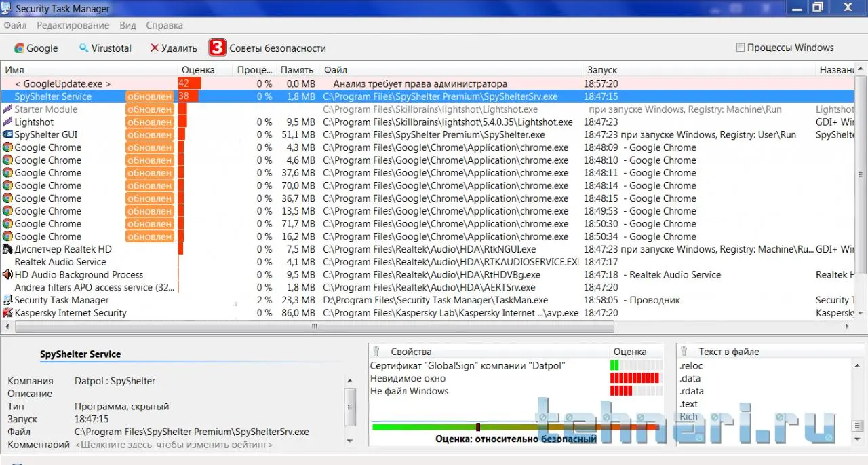The height and width of the screenshot is (465, 868).
Task: Select the SpyShelter Service row
Action: [427, 96]
